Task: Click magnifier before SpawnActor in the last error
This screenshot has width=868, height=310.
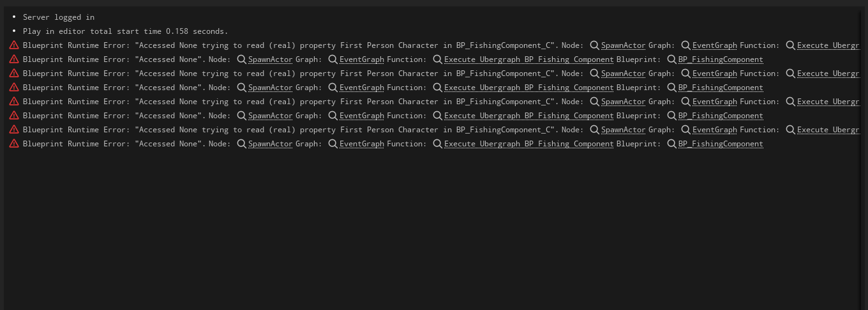Action: (x=242, y=144)
